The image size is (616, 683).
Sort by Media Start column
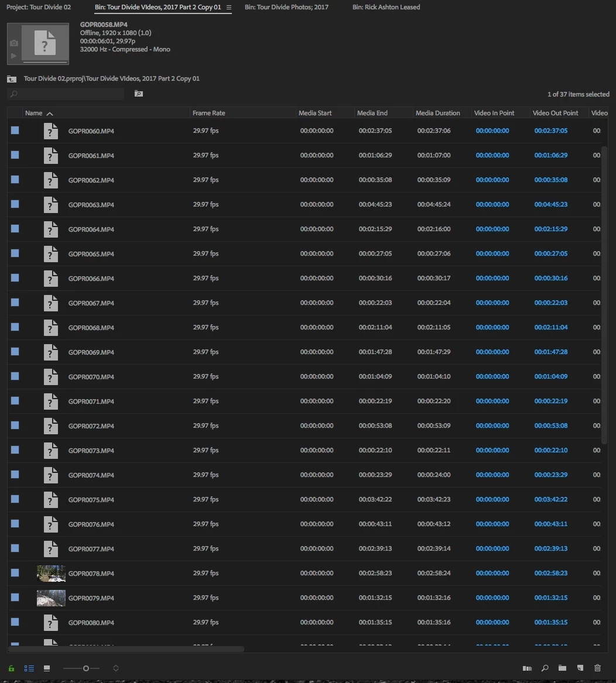315,114
